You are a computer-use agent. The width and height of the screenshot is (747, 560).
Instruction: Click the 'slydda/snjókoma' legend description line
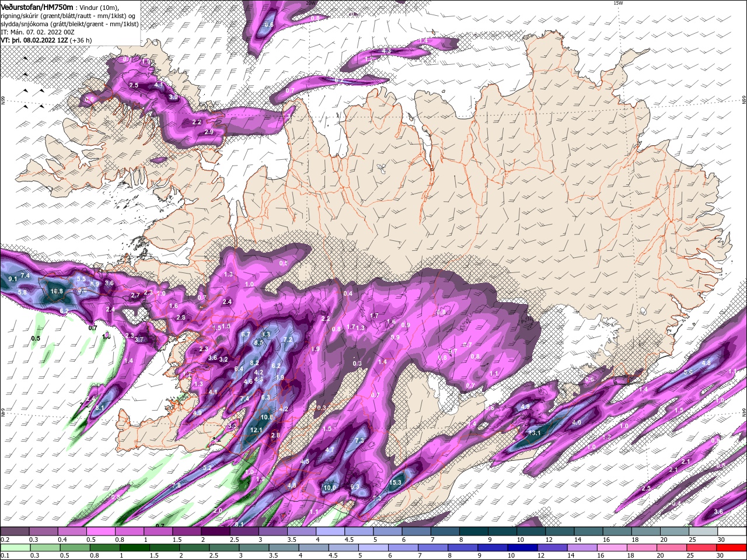pos(69,24)
